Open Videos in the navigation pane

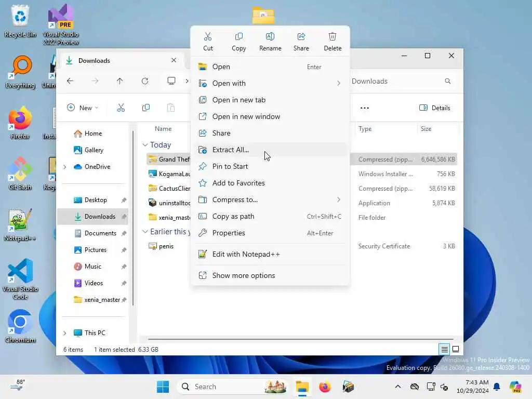(93, 283)
